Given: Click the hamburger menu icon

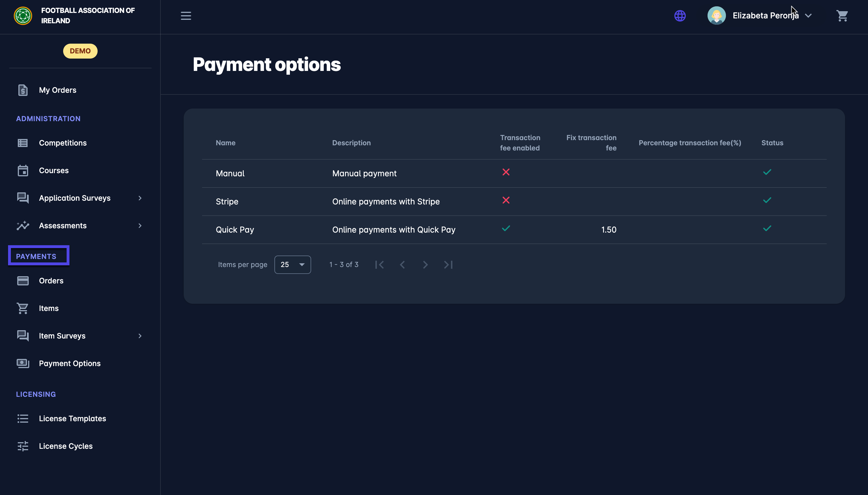Looking at the screenshot, I should point(185,16).
